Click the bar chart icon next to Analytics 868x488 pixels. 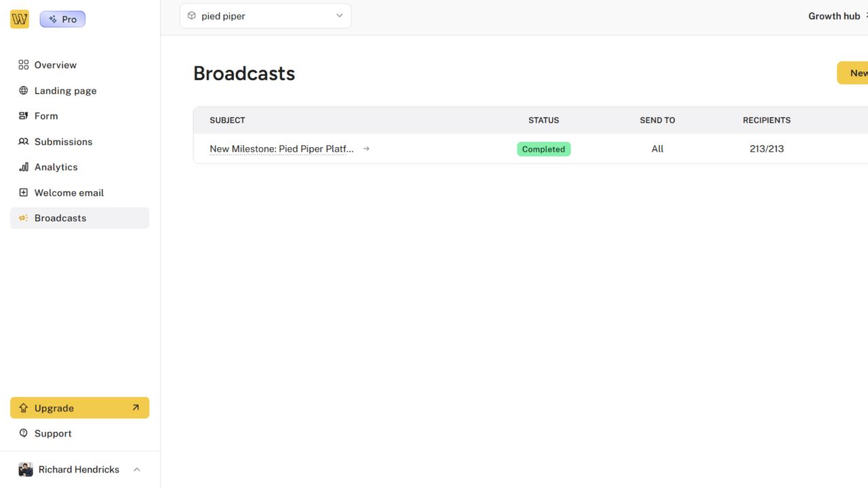22,167
